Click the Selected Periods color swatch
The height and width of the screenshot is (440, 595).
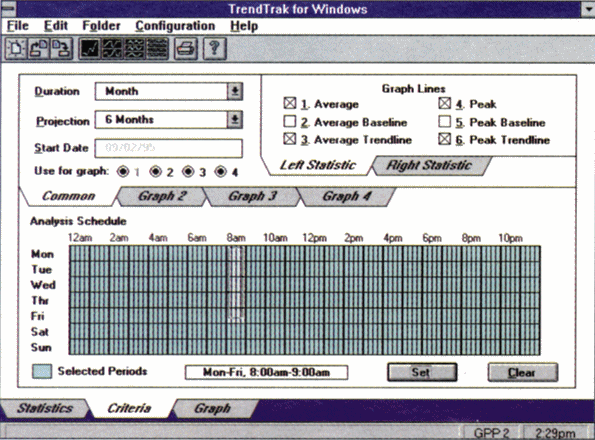coord(42,371)
